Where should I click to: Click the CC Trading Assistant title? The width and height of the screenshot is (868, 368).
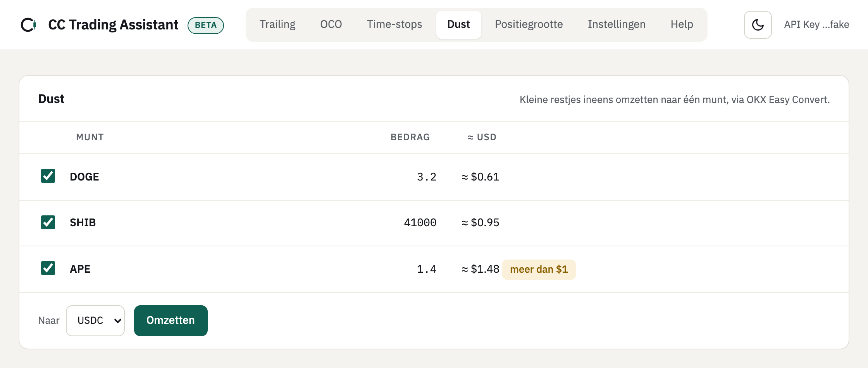click(x=113, y=25)
